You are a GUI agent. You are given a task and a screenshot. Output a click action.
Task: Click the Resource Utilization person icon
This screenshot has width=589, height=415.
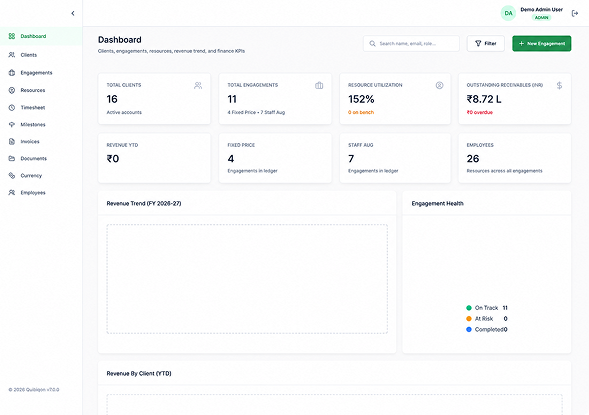coord(439,85)
